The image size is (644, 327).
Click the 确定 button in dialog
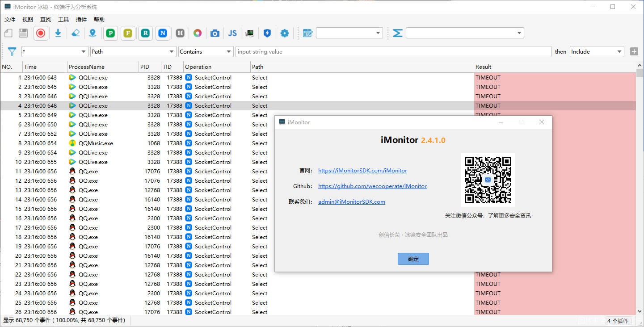click(x=413, y=259)
